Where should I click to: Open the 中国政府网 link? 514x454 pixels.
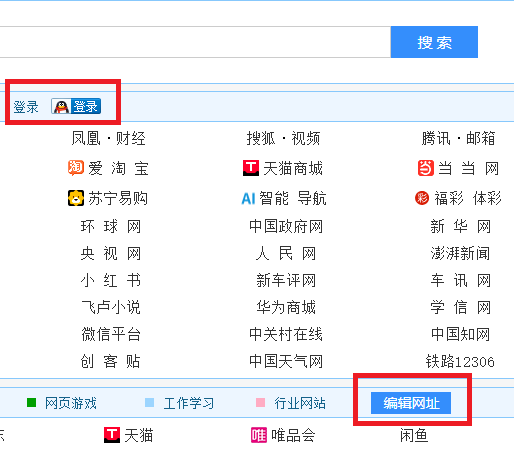click(x=286, y=226)
